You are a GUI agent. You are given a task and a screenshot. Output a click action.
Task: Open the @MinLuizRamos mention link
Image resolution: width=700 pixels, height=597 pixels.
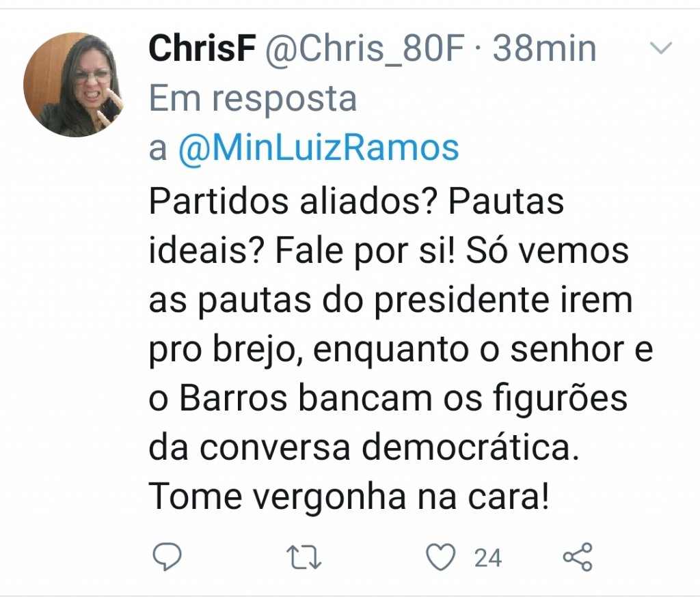pos(318,148)
